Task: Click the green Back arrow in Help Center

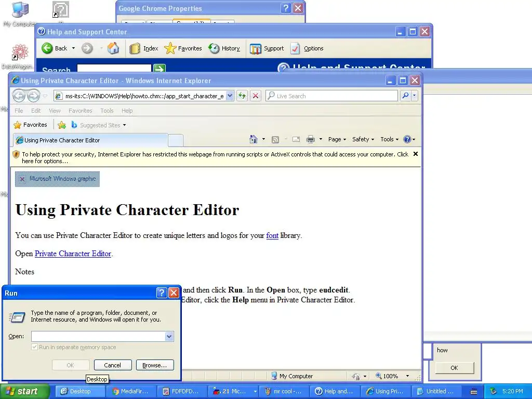Action: click(x=47, y=48)
